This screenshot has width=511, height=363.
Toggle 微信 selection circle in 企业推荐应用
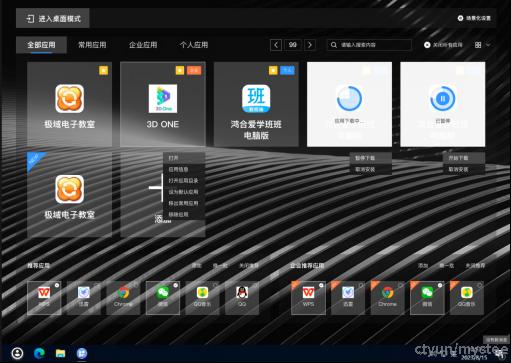440,285
